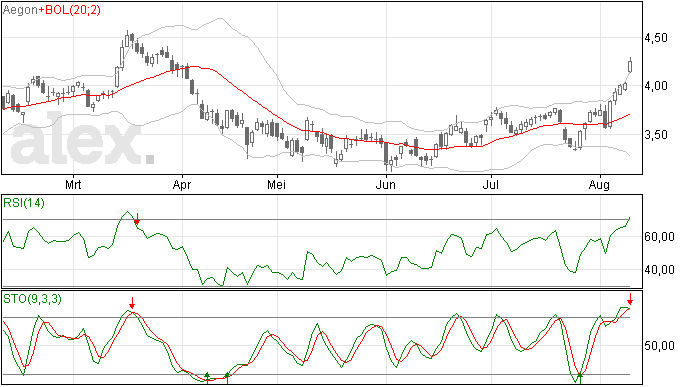The height and width of the screenshot is (387, 690).
Task: Click the Aegon+BOL(20;2) chart title
Action: pyautogui.click(x=52, y=10)
